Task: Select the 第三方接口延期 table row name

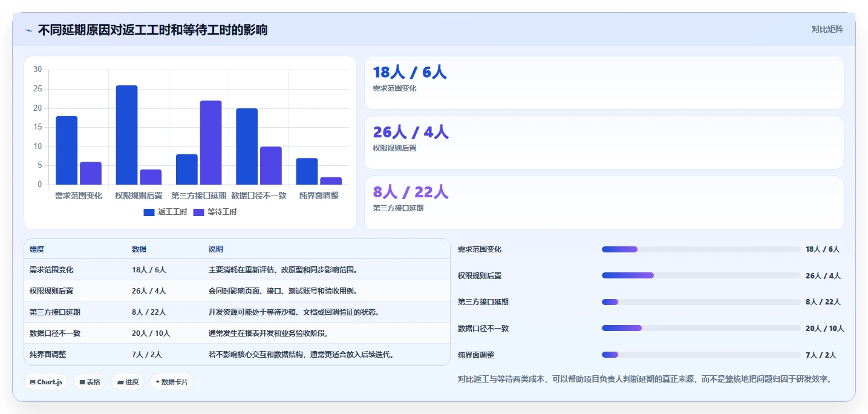Action: [x=55, y=312]
